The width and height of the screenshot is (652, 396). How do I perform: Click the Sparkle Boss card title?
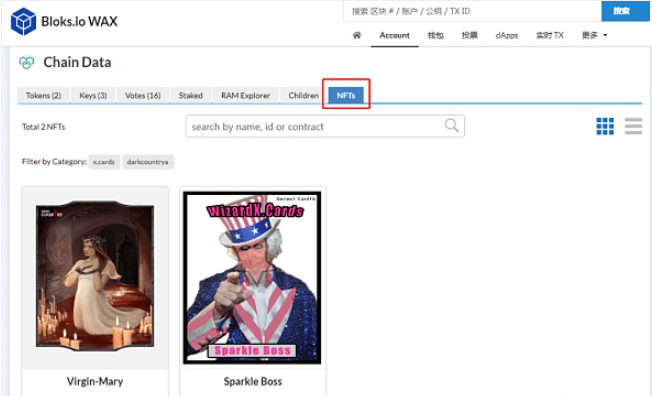pyautogui.click(x=253, y=381)
